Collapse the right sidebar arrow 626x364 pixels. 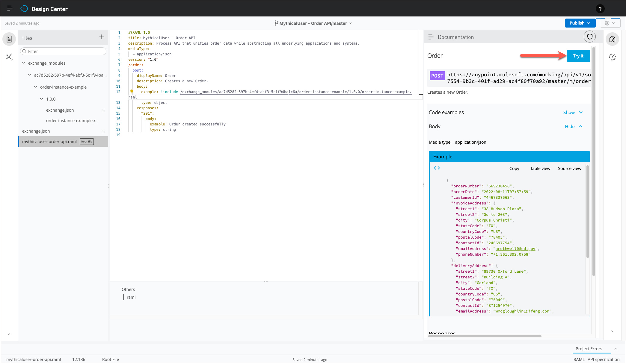(x=612, y=331)
